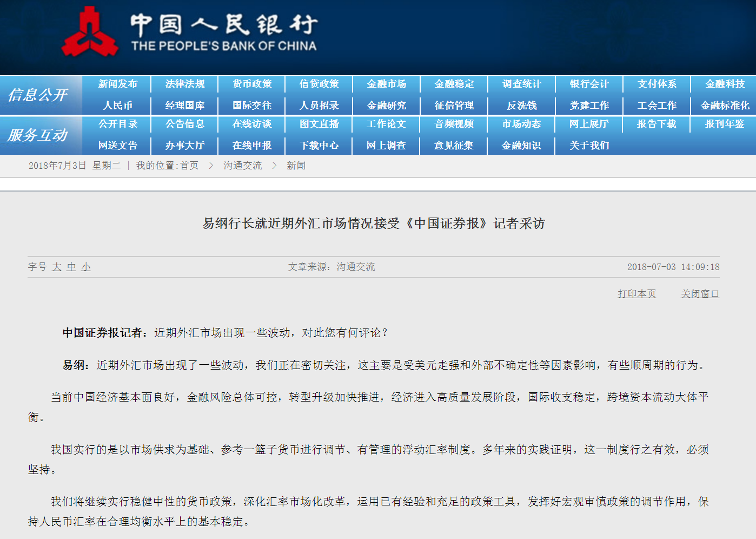
Task: Go to 在线访谈 service page
Action: [x=252, y=124]
